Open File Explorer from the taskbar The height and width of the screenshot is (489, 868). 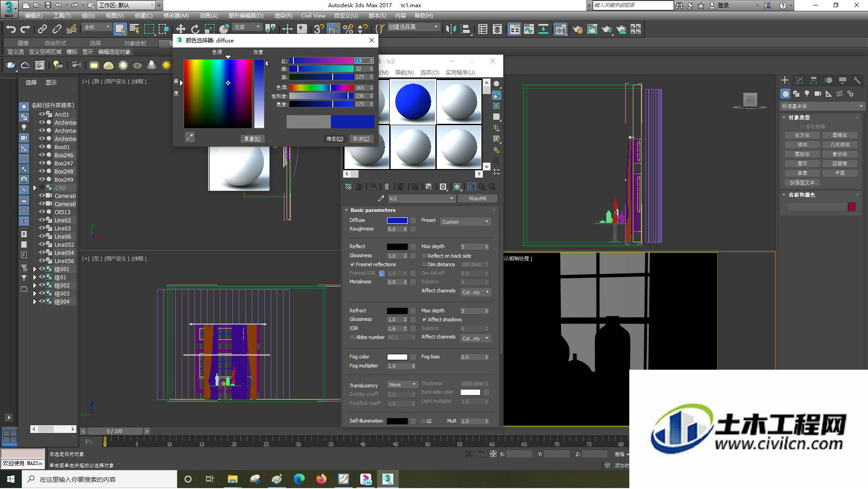coord(232,479)
